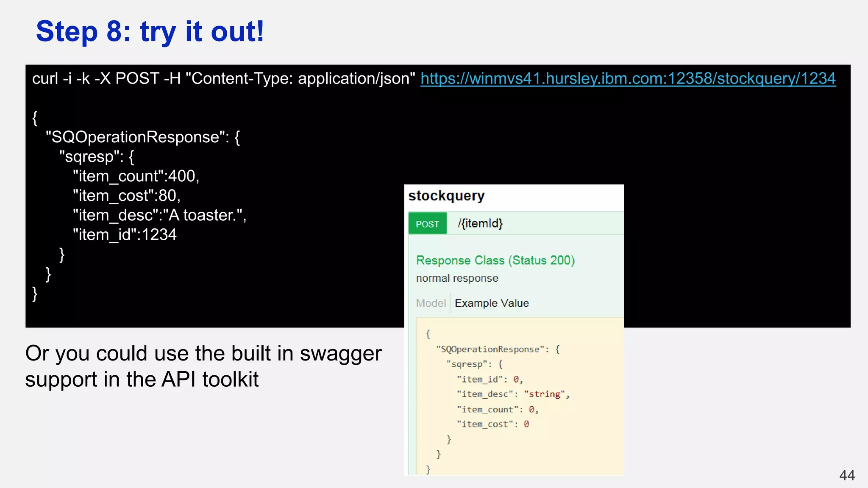Screen dimensions: 868x488
Task: Click the "item_count":400 line in the curl output
Action: [x=136, y=176]
